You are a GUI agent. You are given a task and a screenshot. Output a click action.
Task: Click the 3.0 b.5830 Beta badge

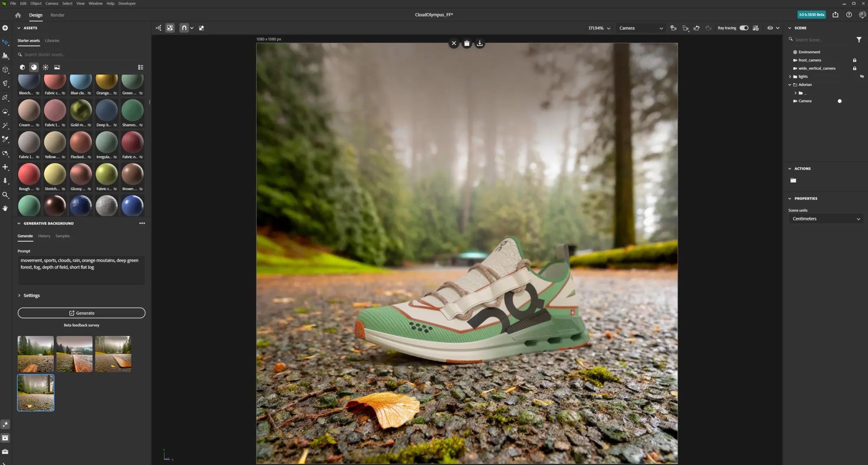812,15
